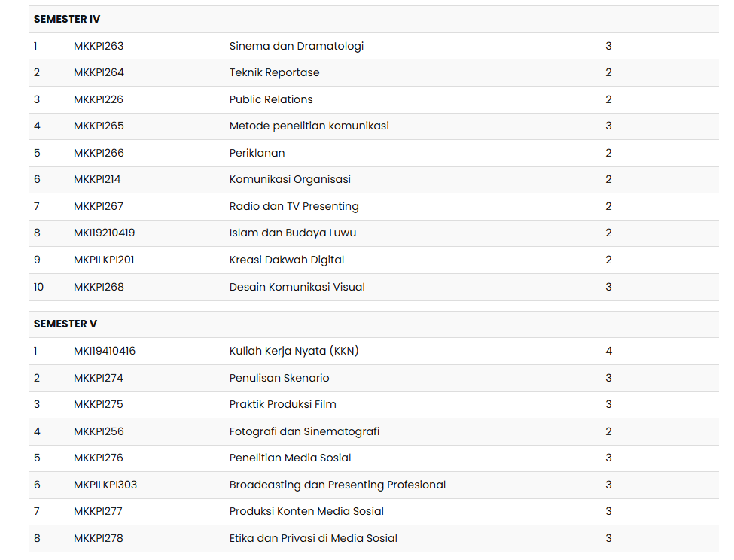This screenshot has height=560, width=734.
Task: Click course code MKPILKPI303
Action: point(105,485)
